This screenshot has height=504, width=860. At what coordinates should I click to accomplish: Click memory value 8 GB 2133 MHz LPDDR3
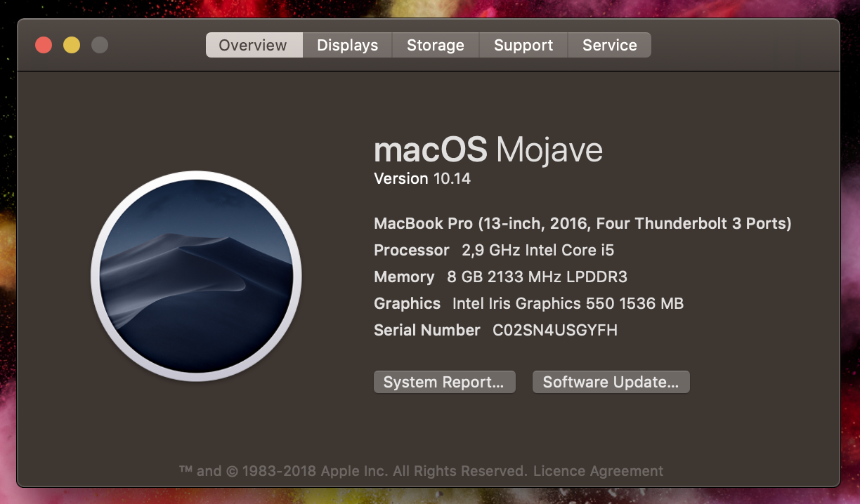pyautogui.click(x=537, y=277)
